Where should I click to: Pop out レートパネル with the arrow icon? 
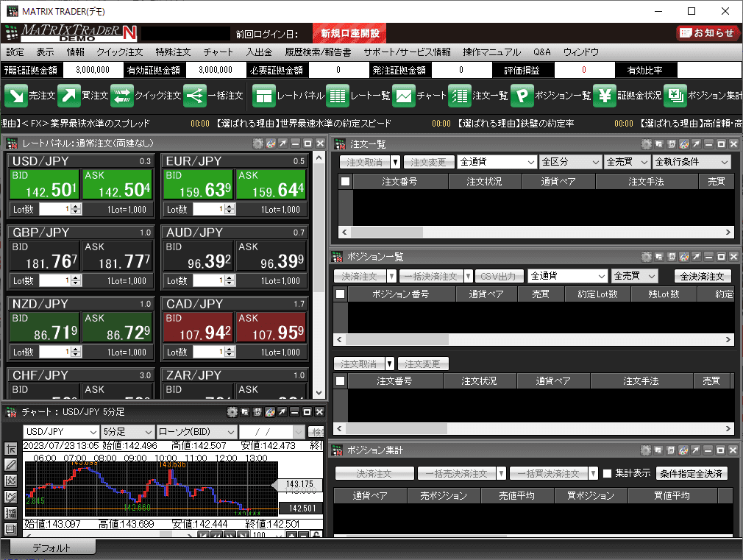pyautogui.click(x=283, y=143)
